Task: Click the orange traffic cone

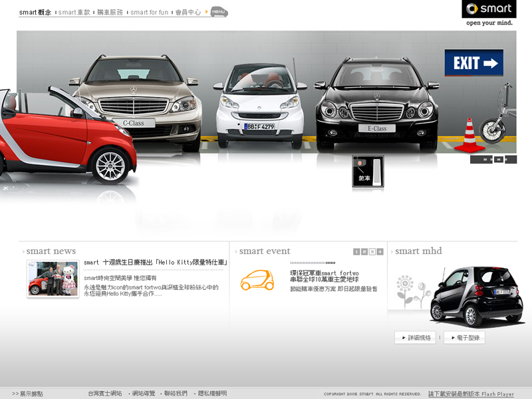Action: pyautogui.click(x=469, y=136)
